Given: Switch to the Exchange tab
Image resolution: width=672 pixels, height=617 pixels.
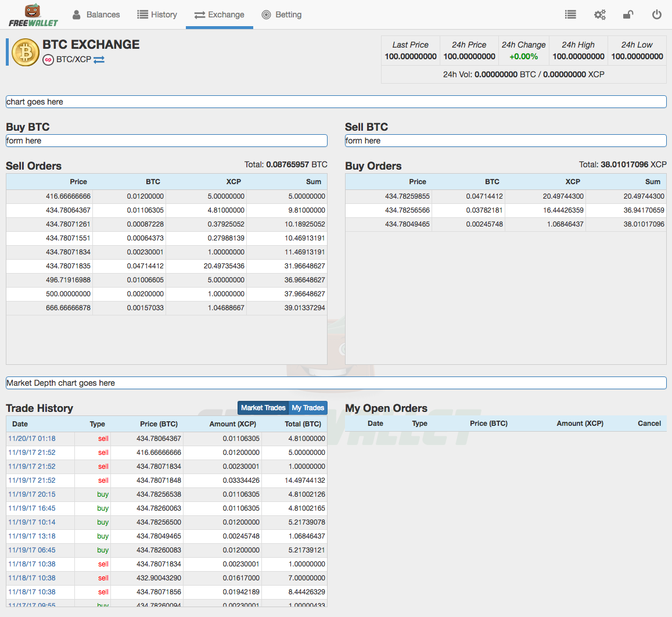Looking at the screenshot, I should point(219,15).
